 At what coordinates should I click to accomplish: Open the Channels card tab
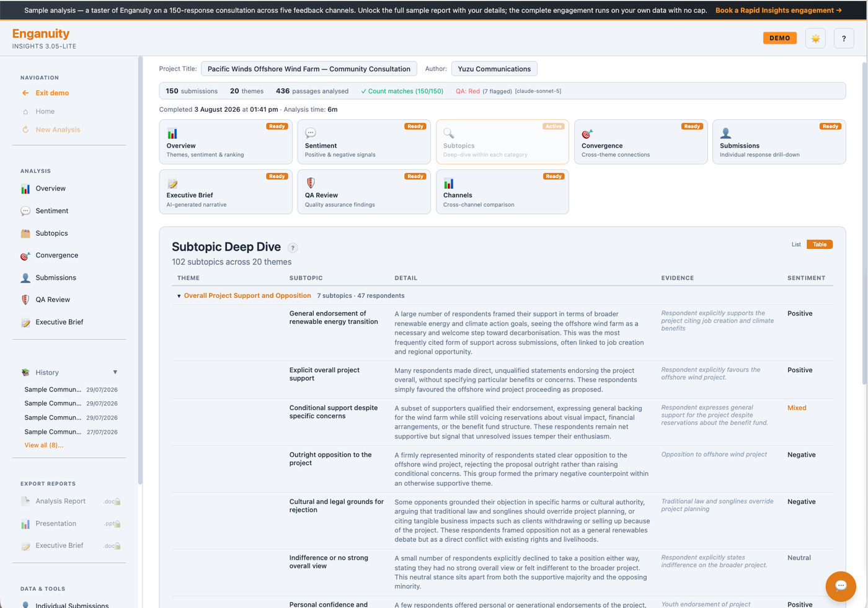502,192
